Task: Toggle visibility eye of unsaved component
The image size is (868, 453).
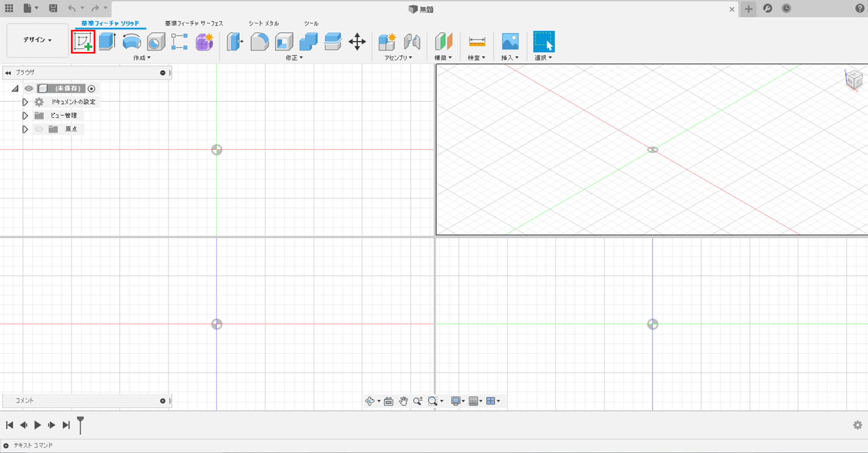Action: 29,89
